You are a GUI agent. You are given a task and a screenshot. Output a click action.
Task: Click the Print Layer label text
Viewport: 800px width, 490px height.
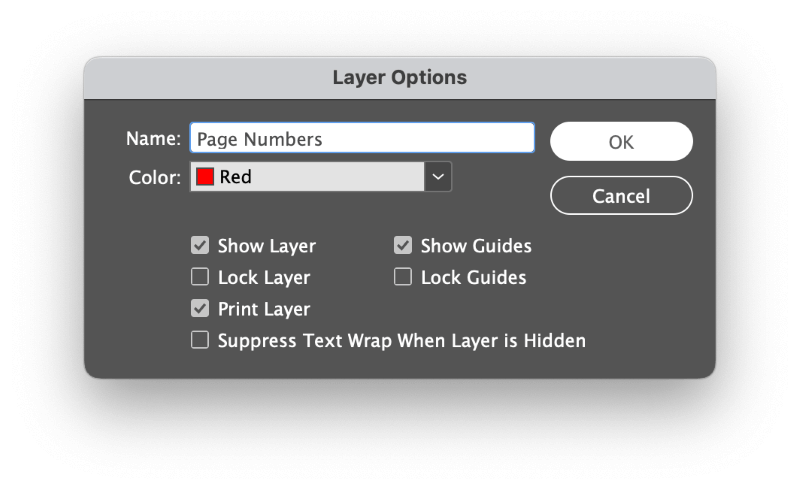264,309
